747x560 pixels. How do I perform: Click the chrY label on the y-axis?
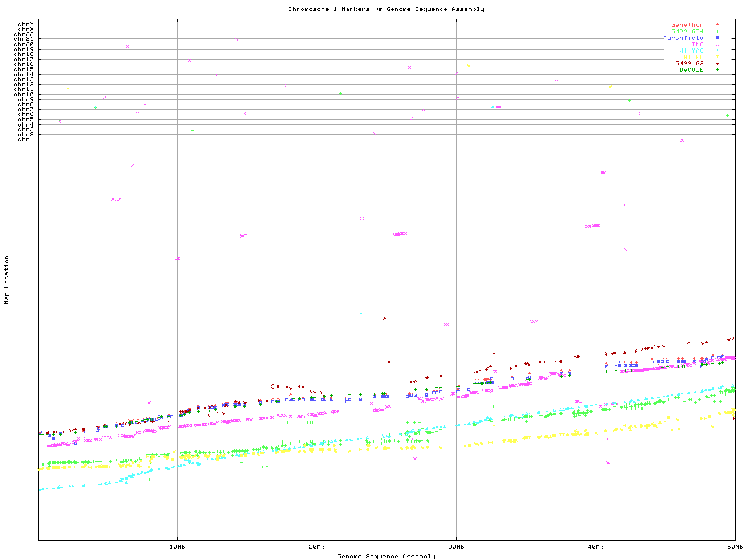[x=26, y=24]
